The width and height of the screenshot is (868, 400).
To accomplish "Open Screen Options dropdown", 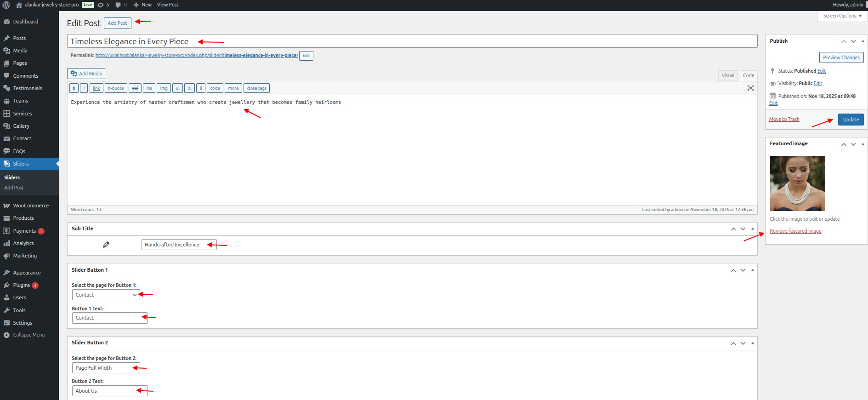I will (842, 16).
